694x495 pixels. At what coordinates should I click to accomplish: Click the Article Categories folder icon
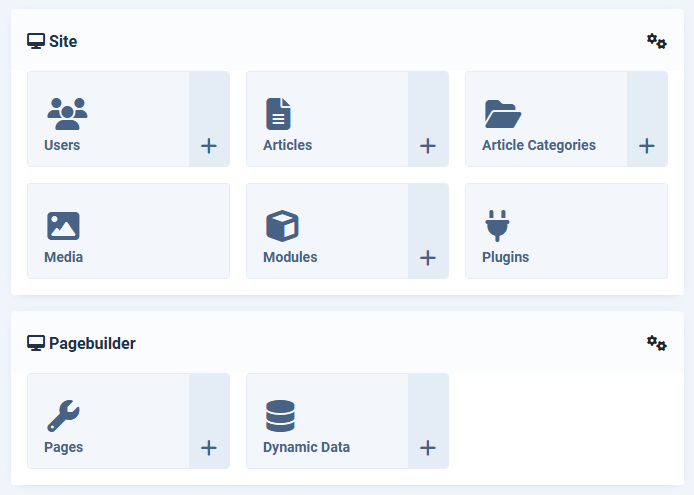click(x=503, y=113)
